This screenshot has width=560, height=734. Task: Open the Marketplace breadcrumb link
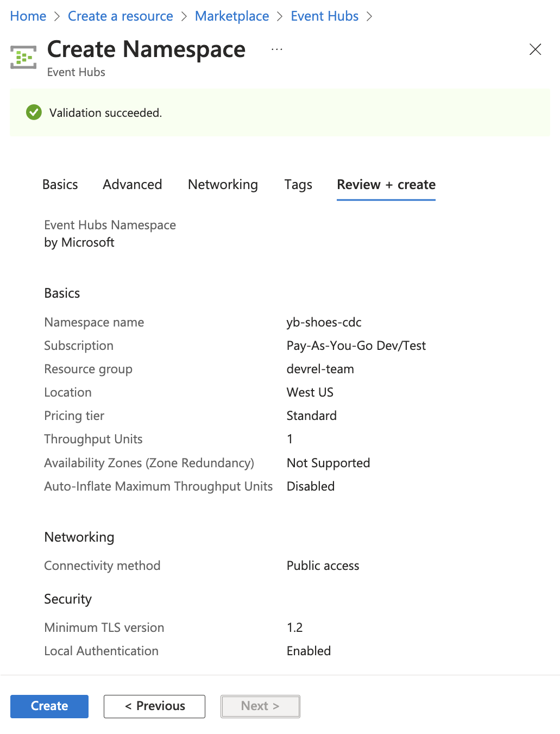point(232,16)
